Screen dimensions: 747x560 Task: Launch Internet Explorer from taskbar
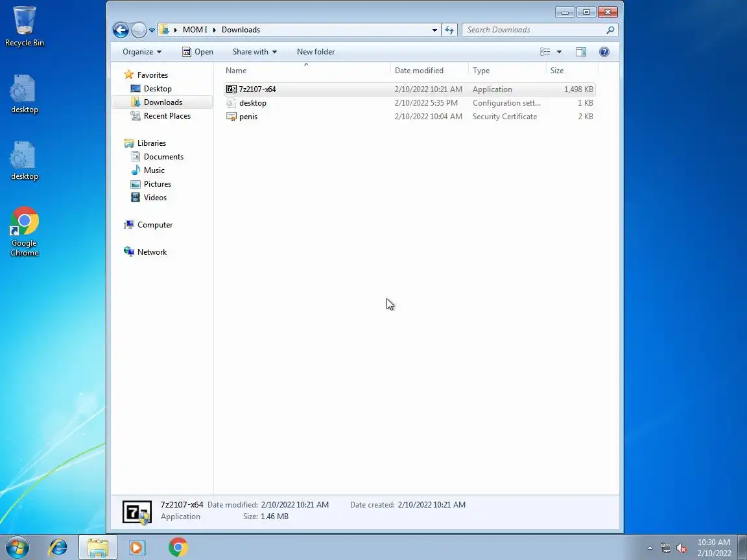tap(58, 548)
